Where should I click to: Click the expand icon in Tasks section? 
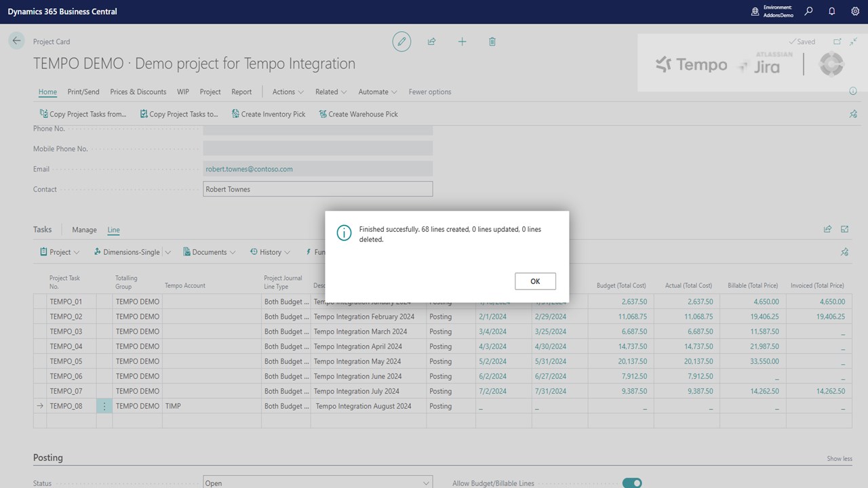845,229
